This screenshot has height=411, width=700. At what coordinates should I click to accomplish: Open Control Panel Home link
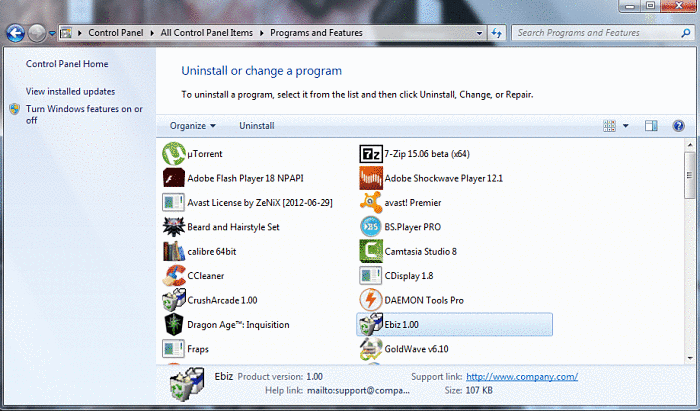67,64
